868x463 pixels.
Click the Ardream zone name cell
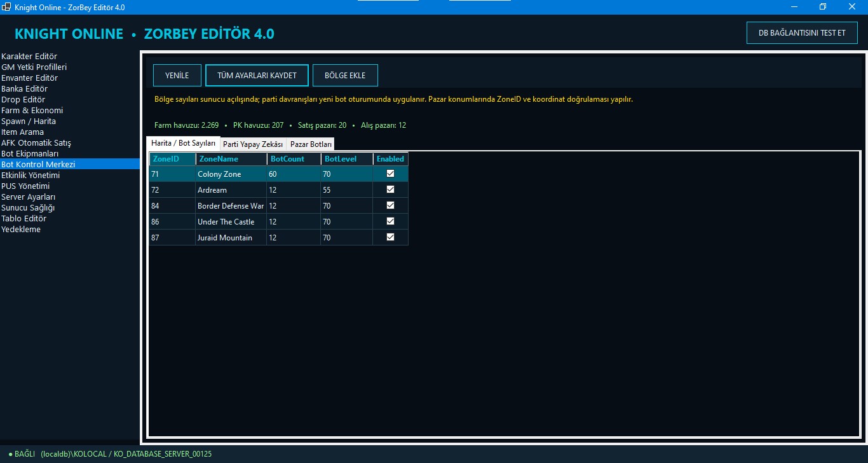pyautogui.click(x=231, y=190)
